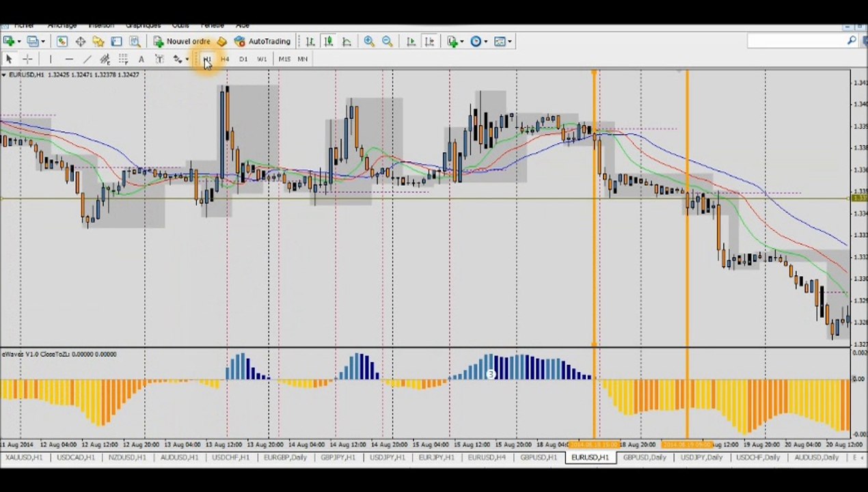Image resolution: width=868 pixels, height=492 pixels.
Task: Select the horizontal line tool
Action: [68, 59]
